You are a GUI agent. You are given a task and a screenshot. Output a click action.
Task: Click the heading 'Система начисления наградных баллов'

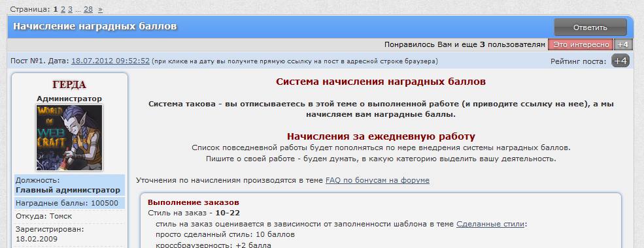381,82
